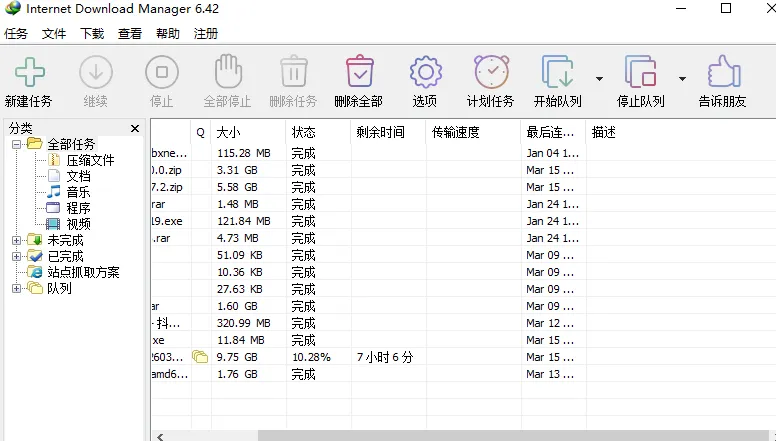Screen dimensions: 776x441
Task: Sort by Size (大小) column header
Action: [248, 132]
